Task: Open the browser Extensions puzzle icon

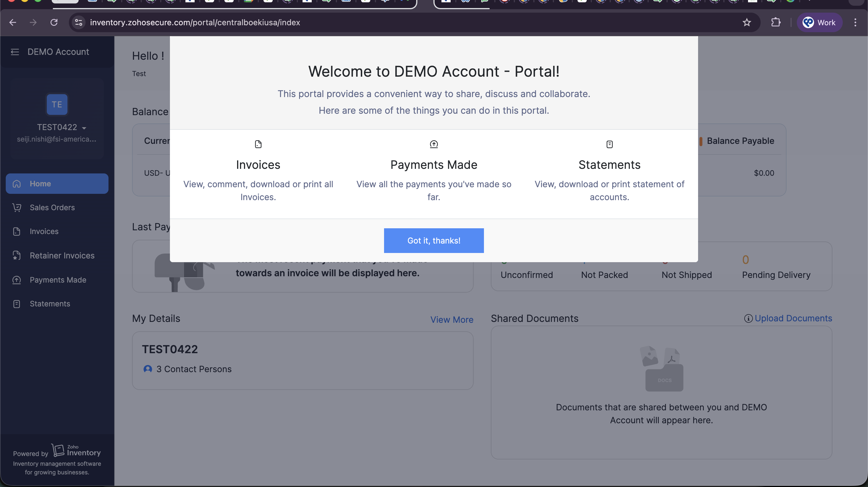Action: 776,23
